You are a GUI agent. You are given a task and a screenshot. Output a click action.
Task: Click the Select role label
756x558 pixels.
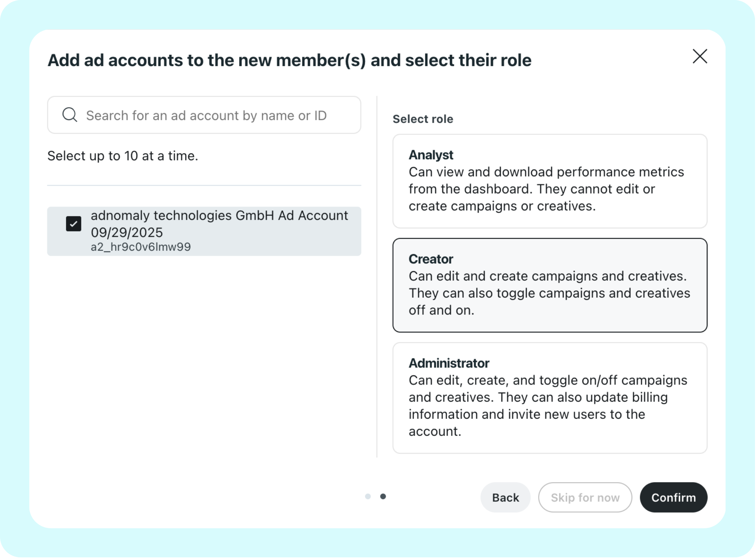pyautogui.click(x=423, y=119)
